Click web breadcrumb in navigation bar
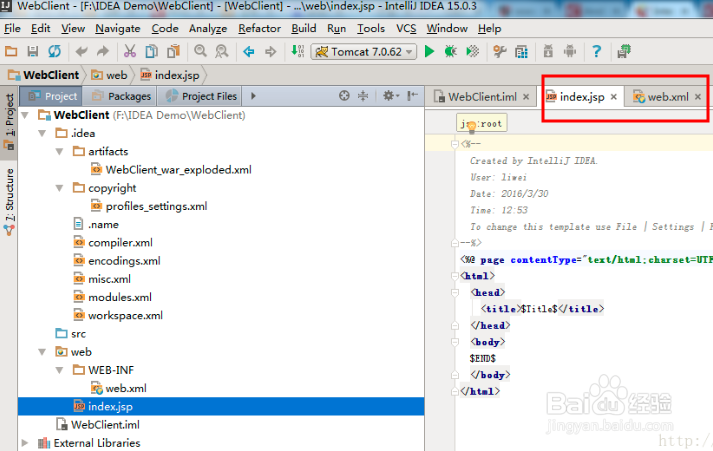 pos(110,75)
